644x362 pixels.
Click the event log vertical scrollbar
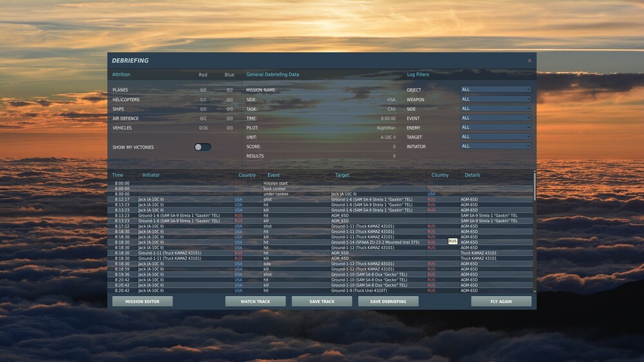(x=535, y=231)
